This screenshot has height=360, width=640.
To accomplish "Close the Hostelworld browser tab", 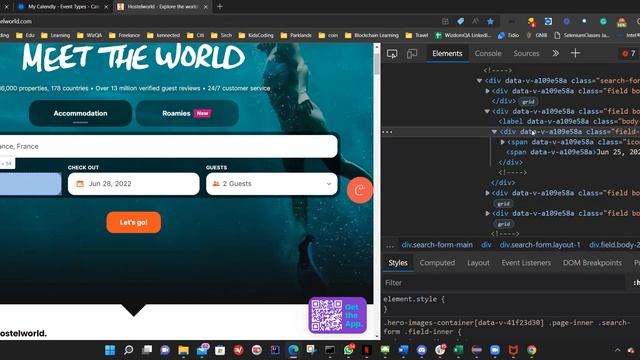I will click(x=206, y=7).
